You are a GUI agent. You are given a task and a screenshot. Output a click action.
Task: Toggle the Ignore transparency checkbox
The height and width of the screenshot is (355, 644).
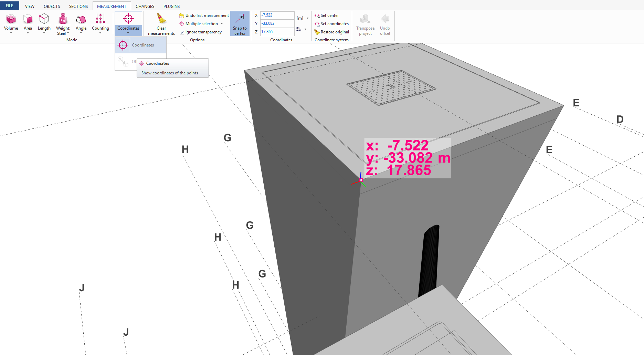[182, 32]
